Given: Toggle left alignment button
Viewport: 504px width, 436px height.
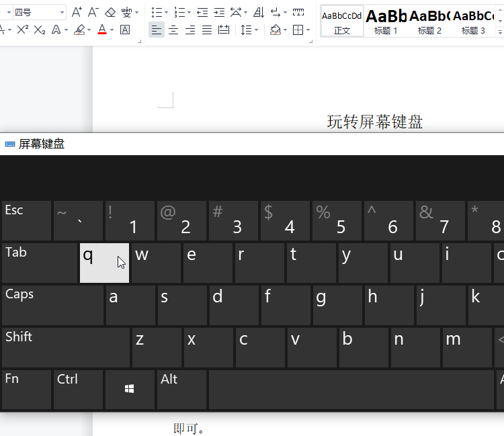Looking at the screenshot, I should [157, 30].
